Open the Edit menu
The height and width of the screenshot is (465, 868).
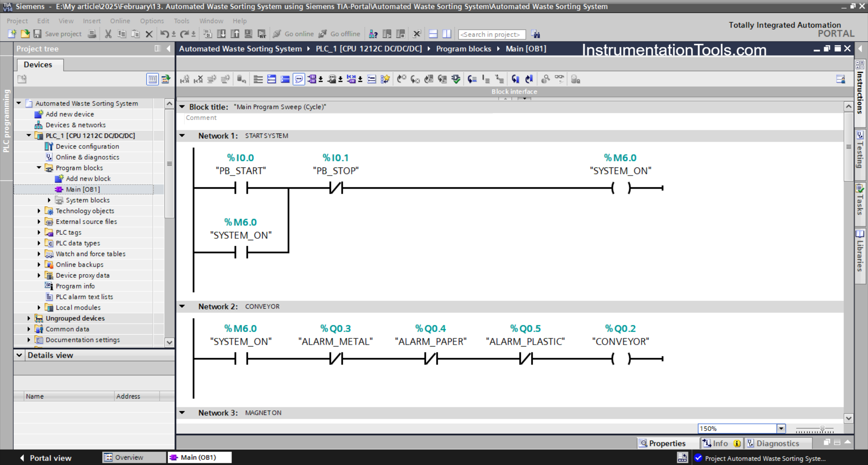tap(43, 21)
